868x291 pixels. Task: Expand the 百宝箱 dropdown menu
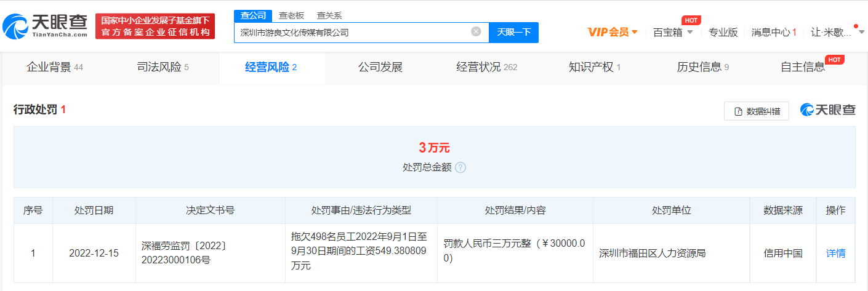(x=673, y=32)
